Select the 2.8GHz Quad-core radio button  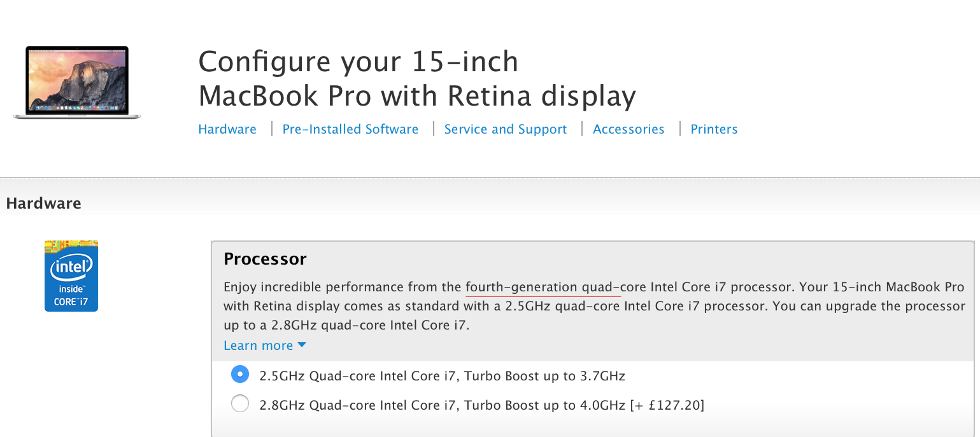click(240, 403)
